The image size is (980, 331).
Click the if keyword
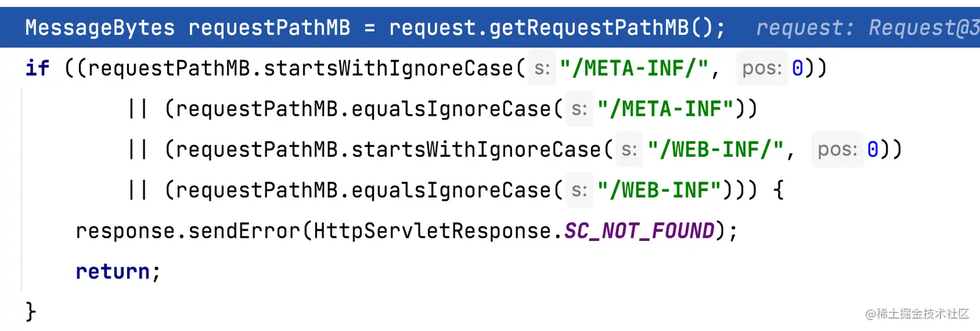tap(37, 68)
